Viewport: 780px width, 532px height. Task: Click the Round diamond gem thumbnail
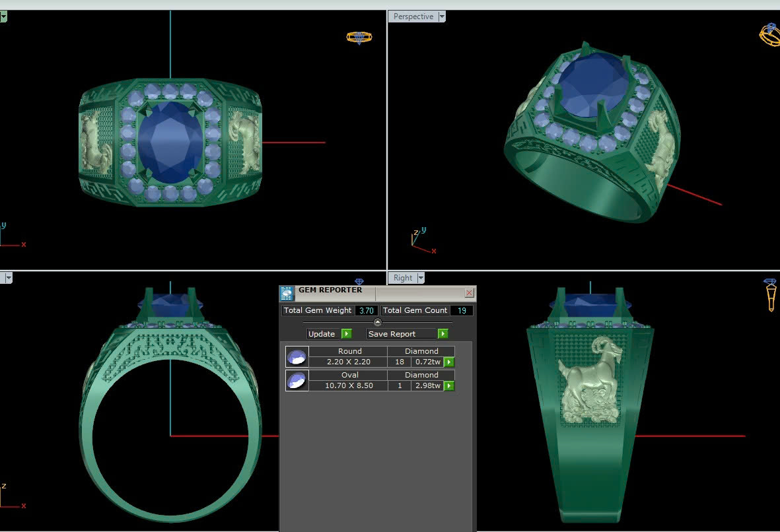pos(297,357)
